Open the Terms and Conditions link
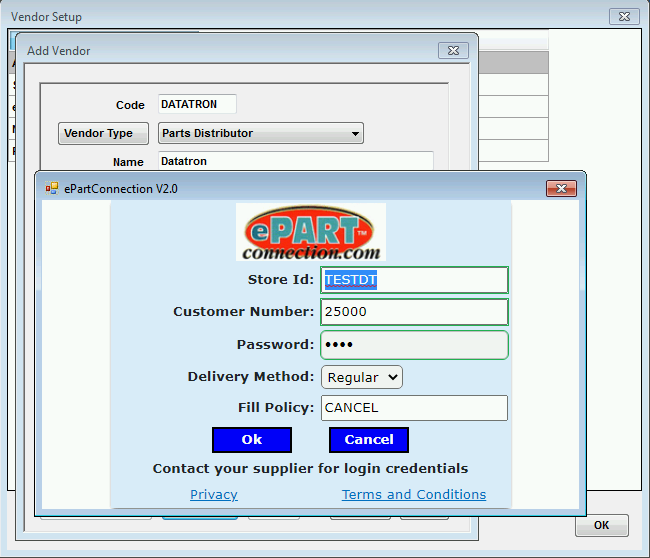The height and width of the screenshot is (558, 650). click(414, 494)
